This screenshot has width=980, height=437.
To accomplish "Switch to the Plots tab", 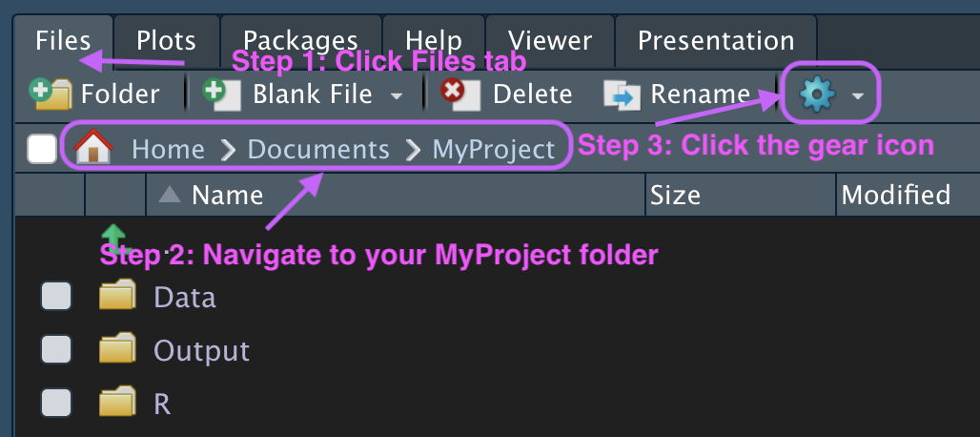I will click(166, 41).
